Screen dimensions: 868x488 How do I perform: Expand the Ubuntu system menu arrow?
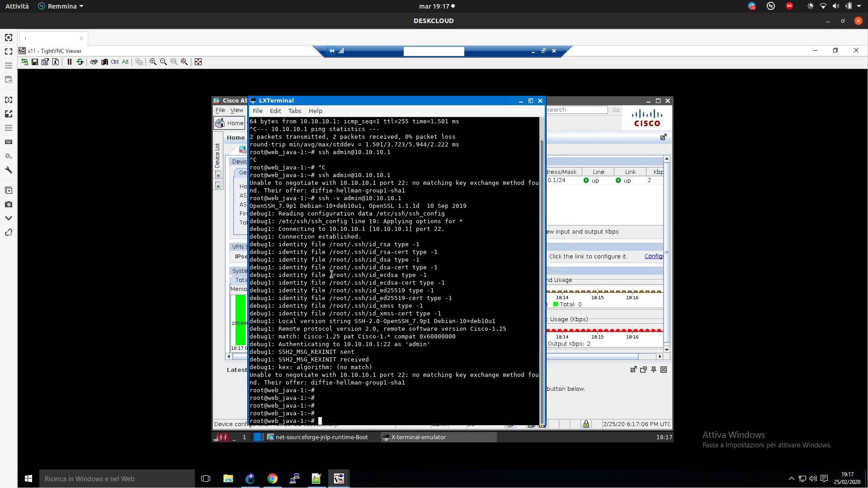[859, 6]
